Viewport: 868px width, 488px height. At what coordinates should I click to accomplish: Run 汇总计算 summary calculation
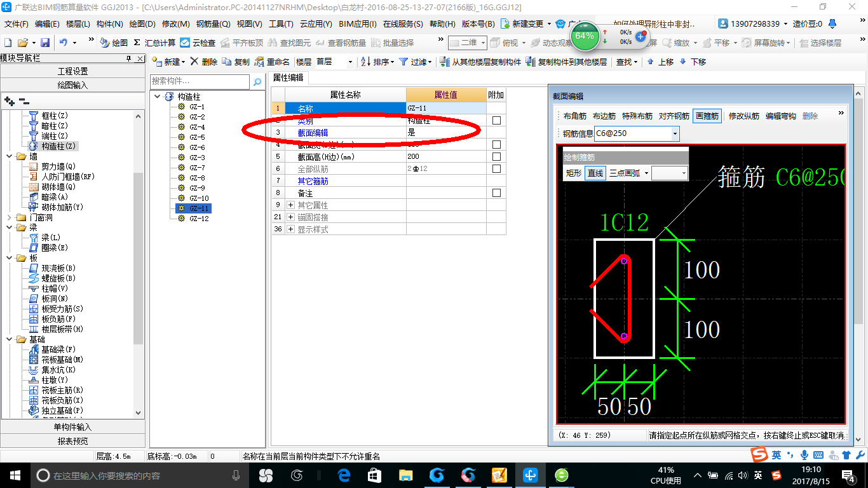[154, 43]
